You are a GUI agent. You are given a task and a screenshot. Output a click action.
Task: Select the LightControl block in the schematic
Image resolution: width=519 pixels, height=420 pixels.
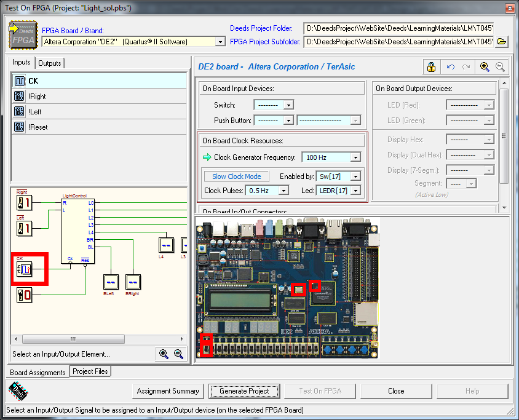click(x=77, y=231)
